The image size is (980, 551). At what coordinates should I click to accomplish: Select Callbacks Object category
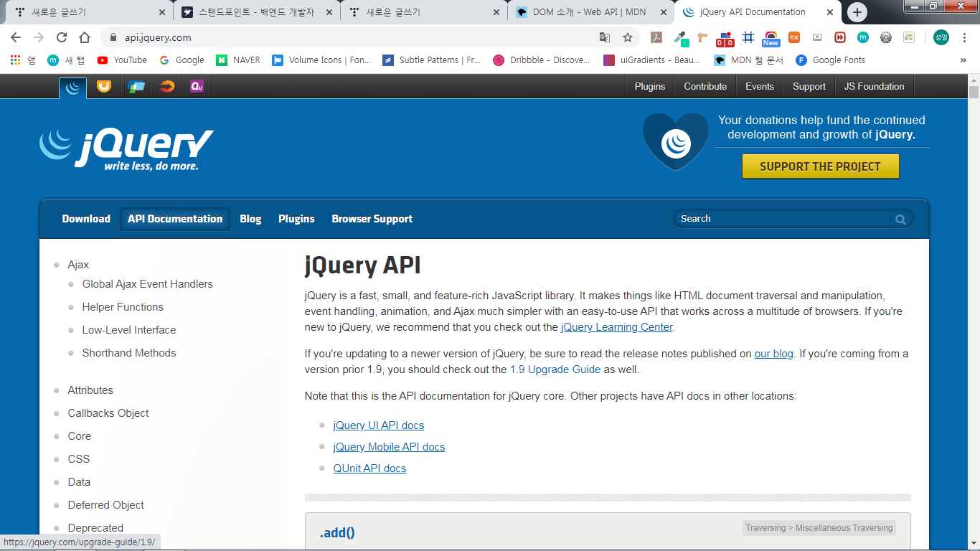(108, 413)
